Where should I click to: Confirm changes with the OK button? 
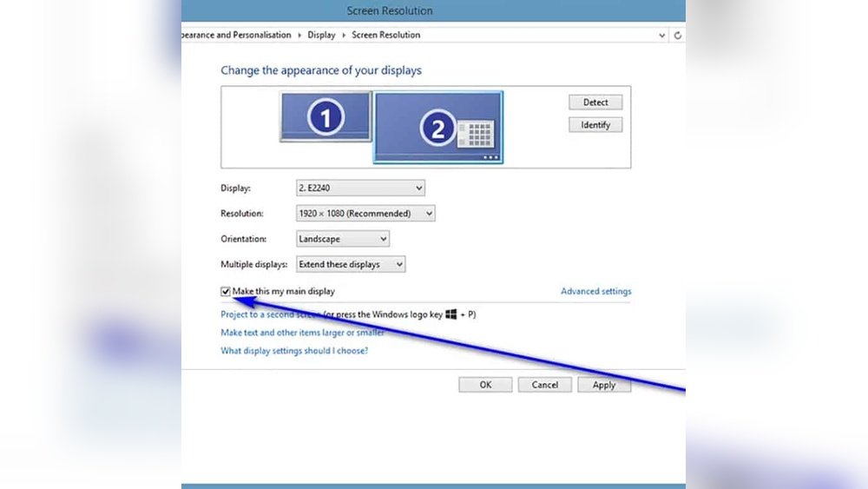point(485,385)
